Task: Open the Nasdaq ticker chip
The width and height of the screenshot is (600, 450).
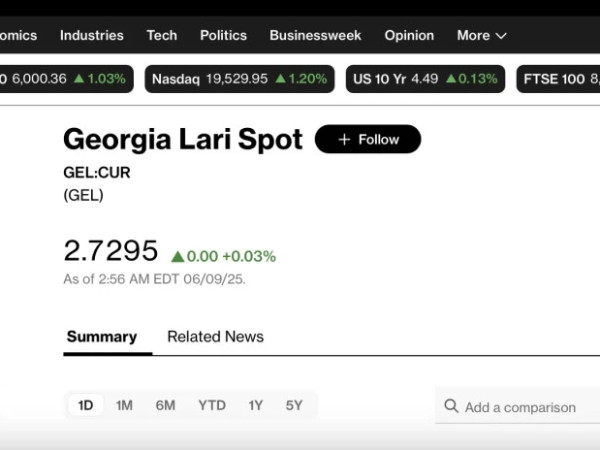Action: (x=240, y=79)
